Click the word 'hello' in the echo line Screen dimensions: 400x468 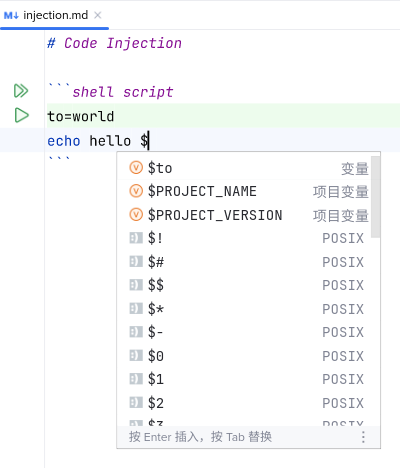coord(110,141)
